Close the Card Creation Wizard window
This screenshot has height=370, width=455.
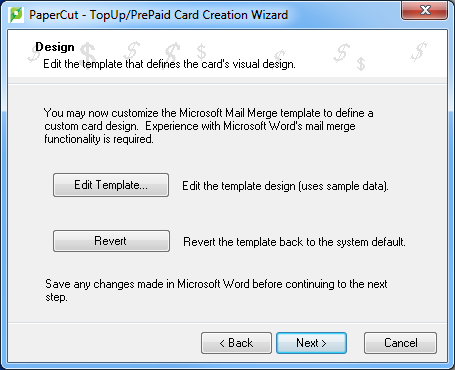pyautogui.click(x=424, y=11)
